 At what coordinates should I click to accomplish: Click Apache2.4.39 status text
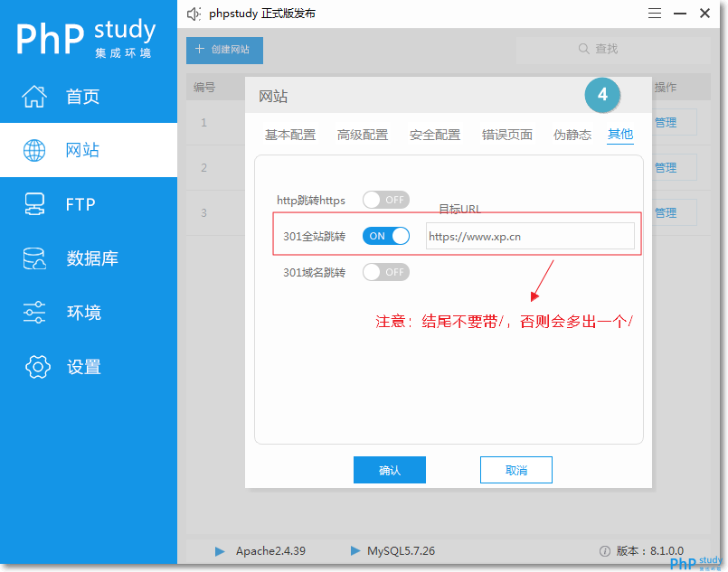click(270, 551)
